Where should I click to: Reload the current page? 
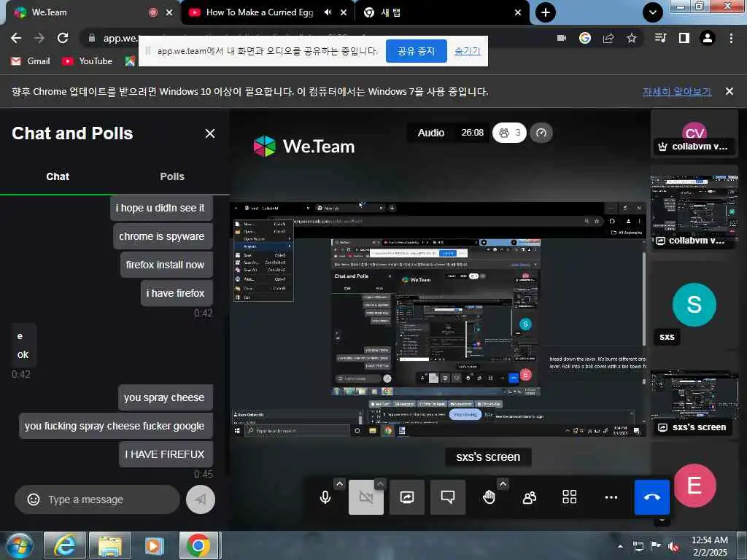coord(63,38)
